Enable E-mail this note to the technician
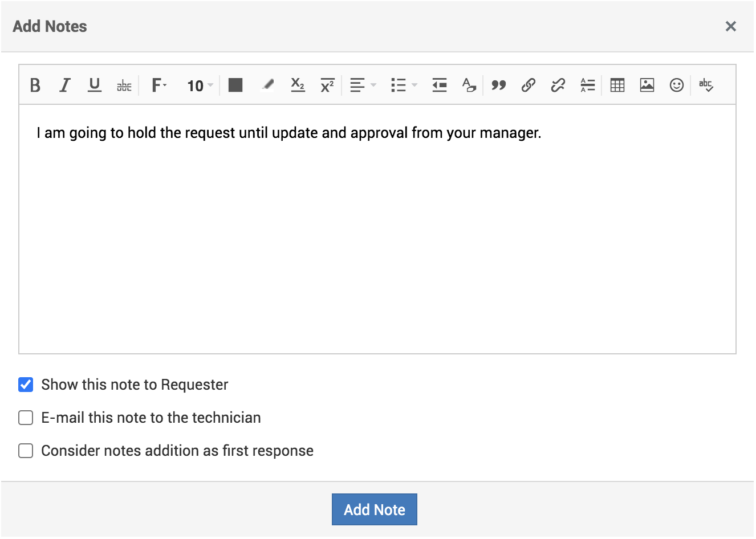The width and height of the screenshot is (756, 539). pos(26,418)
